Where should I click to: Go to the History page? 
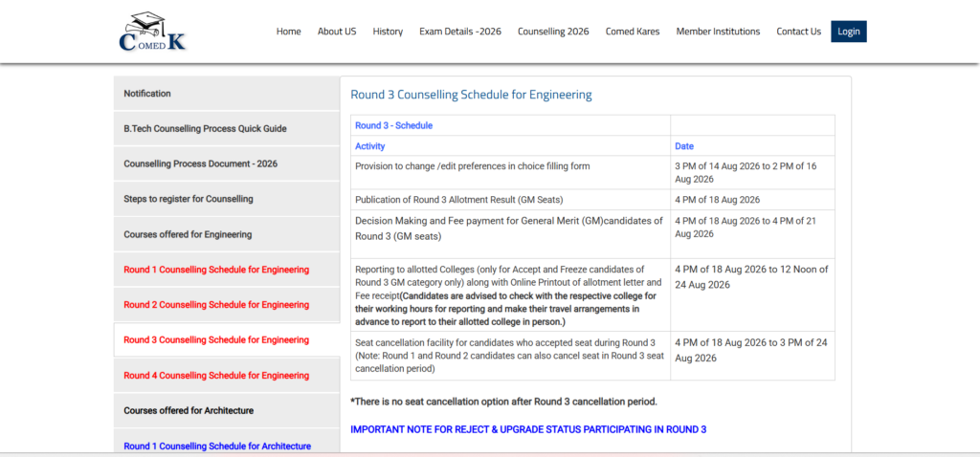coord(388,32)
